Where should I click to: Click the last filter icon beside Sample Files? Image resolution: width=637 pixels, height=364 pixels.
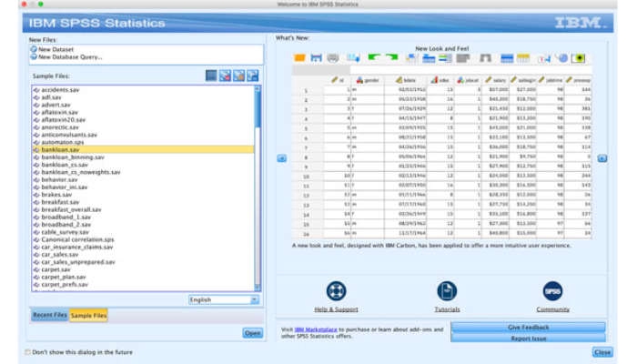click(x=253, y=76)
